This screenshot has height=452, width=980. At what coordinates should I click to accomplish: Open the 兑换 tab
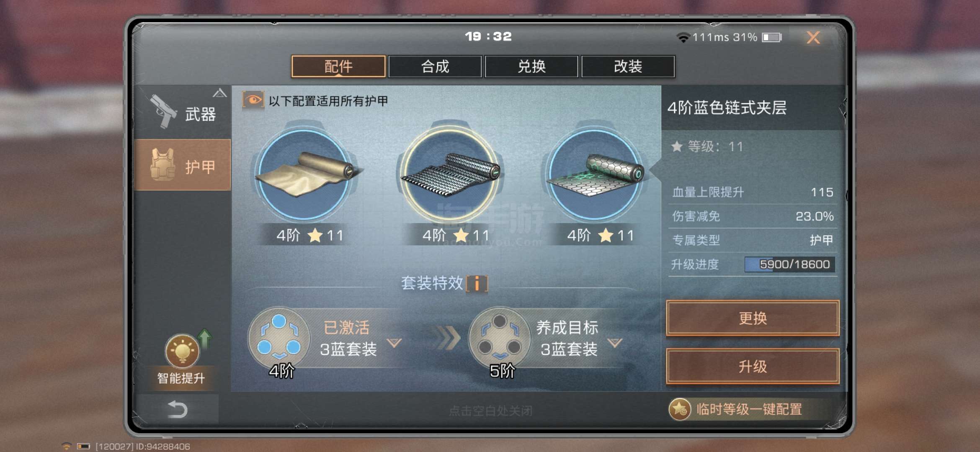point(531,67)
